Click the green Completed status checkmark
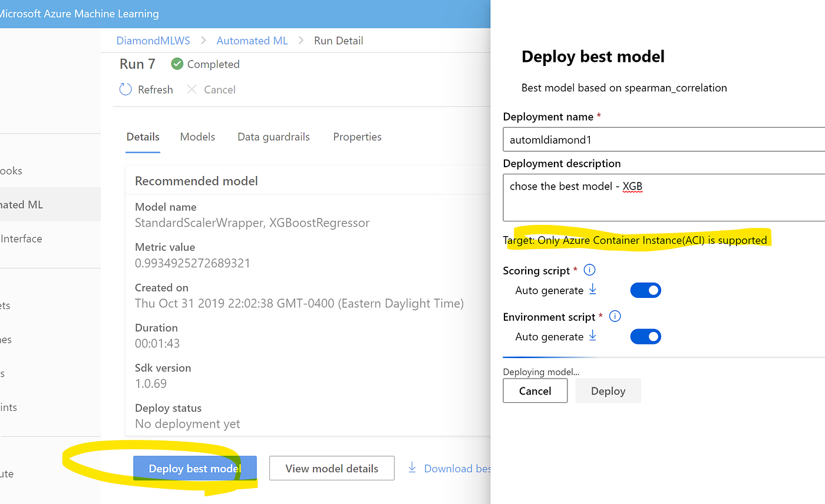This screenshot has height=504, width=825. (176, 64)
